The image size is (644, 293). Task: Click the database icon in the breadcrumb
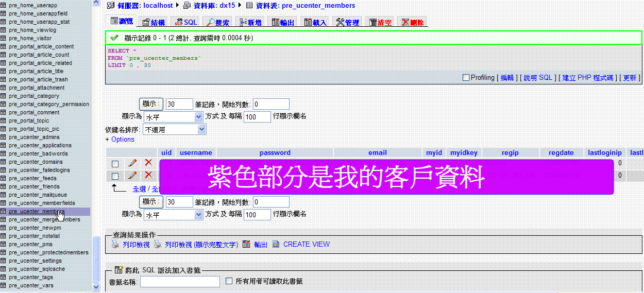187,5
